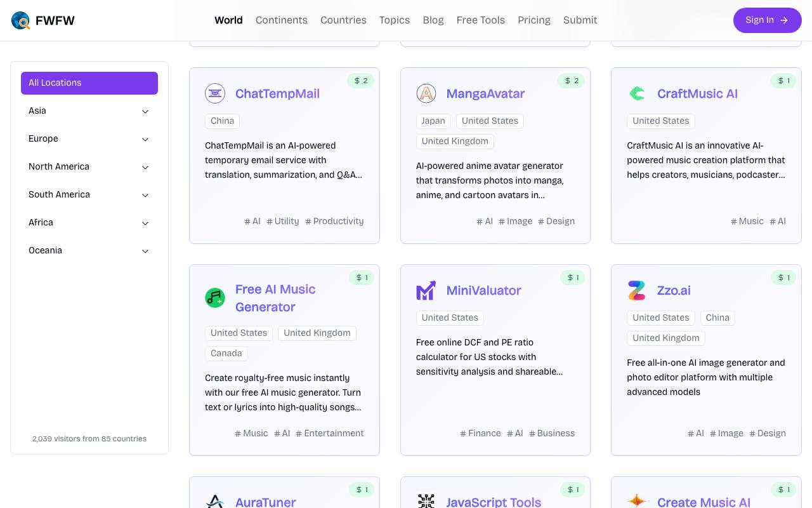Expand the Europe location group
Image resolution: width=812 pixels, height=508 pixels.
pyautogui.click(x=89, y=139)
